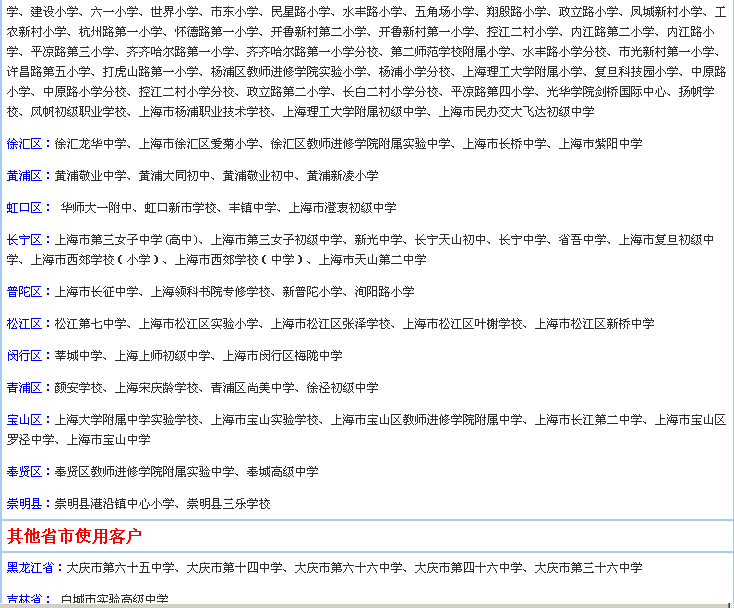Click the text 上海市宝山实验学校
Screen dimensions: 734x608
(x=265, y=420)
